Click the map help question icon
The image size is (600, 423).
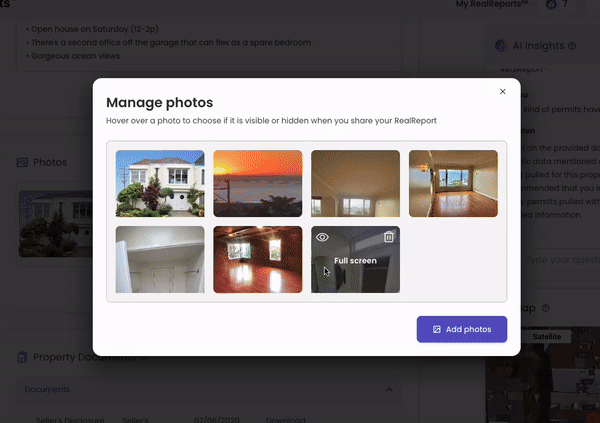click(546, 308)
